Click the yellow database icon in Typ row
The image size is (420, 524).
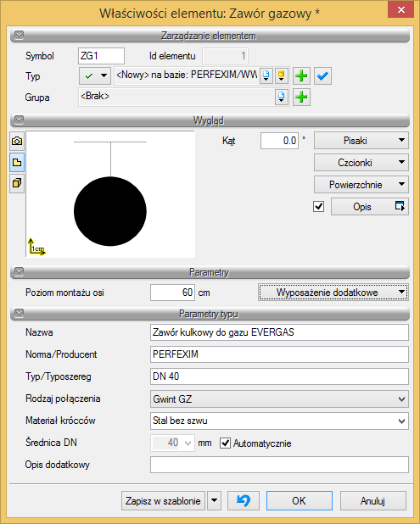[281, 75]
